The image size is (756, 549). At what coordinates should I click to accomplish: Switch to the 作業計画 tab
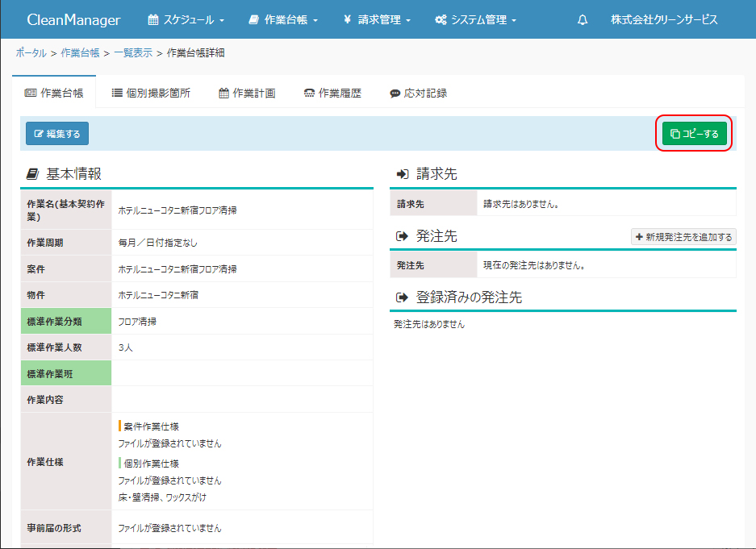tap(247, 93)
